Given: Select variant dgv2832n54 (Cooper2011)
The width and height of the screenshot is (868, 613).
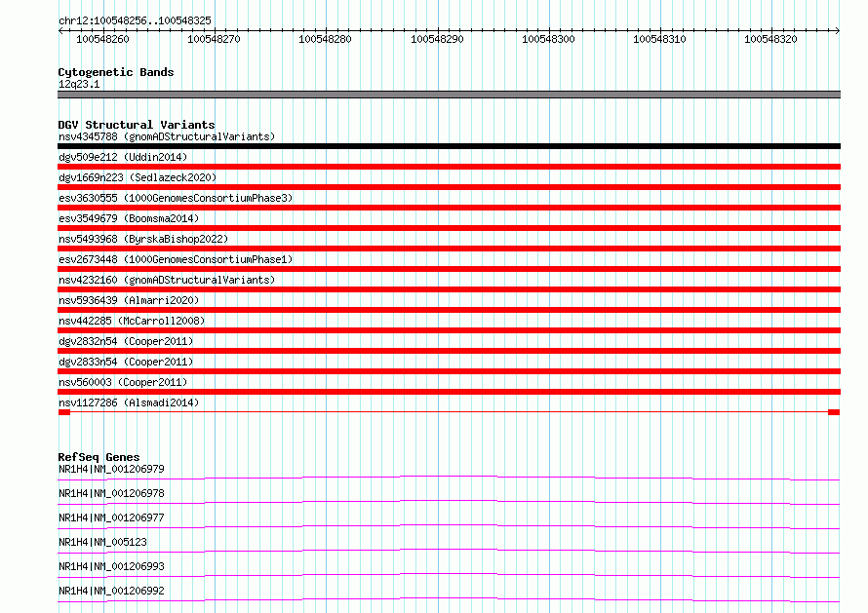Looking at the screenshot, I should click(126, 341).
